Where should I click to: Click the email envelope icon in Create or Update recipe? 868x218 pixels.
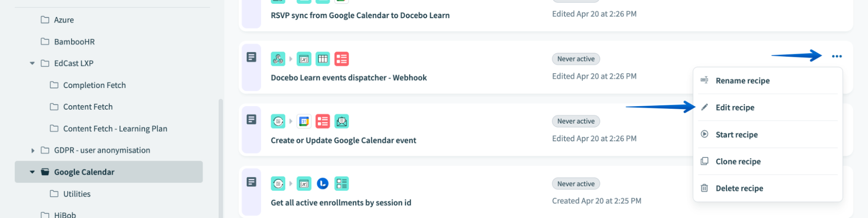pyautogui.click(x=342, y=121)
